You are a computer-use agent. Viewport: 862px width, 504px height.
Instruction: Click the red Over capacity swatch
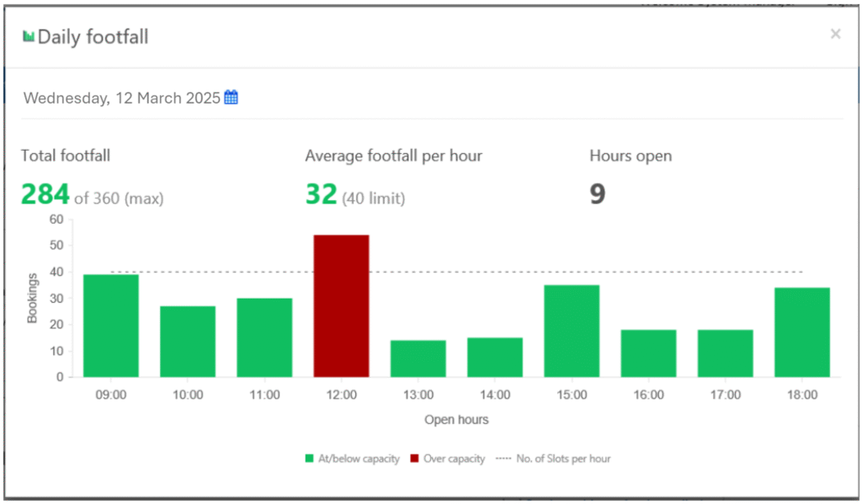click(414, 459)
